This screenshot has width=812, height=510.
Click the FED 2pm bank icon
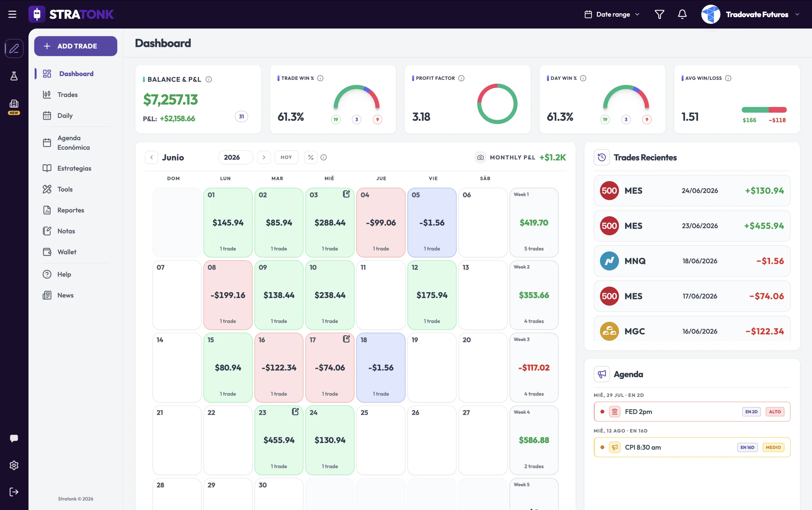615,412
